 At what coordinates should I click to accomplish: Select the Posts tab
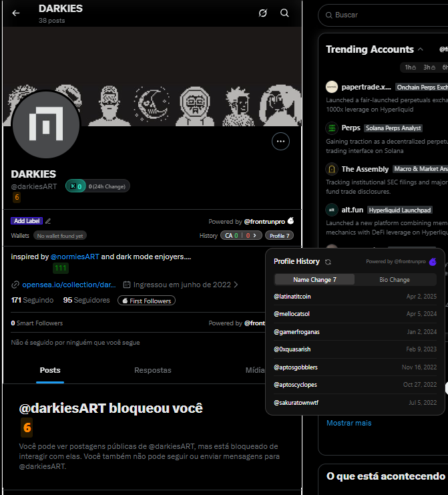(x=50, y=370)
